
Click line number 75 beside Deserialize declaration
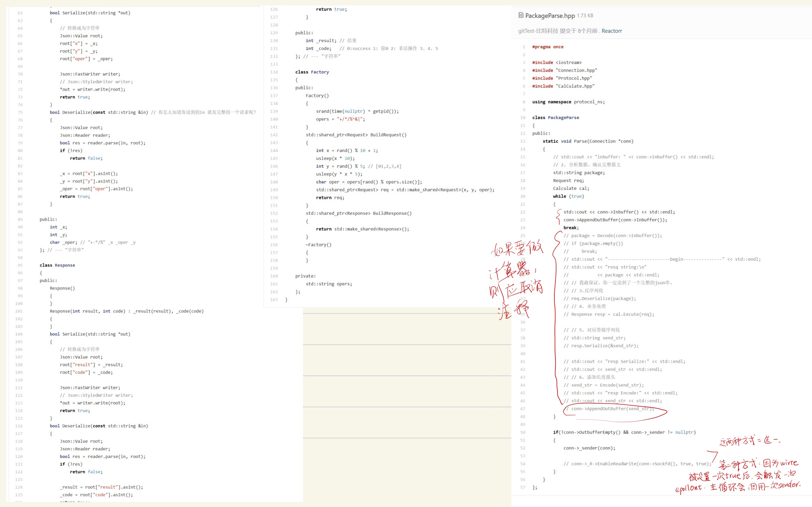tap(20, 112)
